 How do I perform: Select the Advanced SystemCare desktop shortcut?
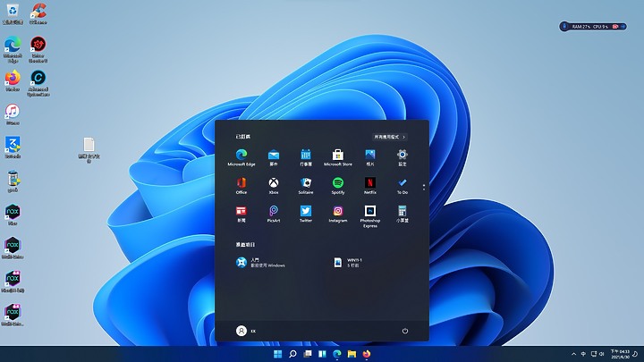pos(38,83)
